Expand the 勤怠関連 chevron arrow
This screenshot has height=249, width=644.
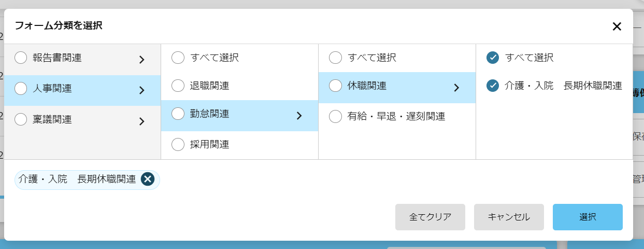[x=299, y=116]
